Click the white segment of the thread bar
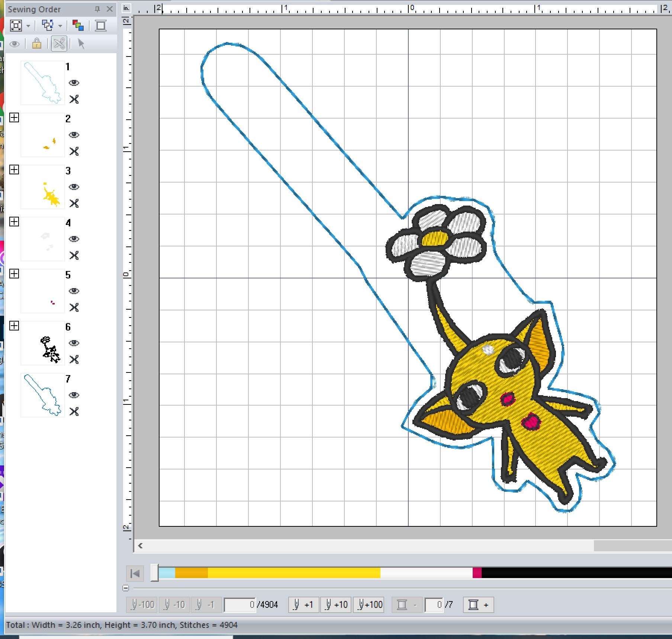The image size is (672, 639). pos(426,573)
